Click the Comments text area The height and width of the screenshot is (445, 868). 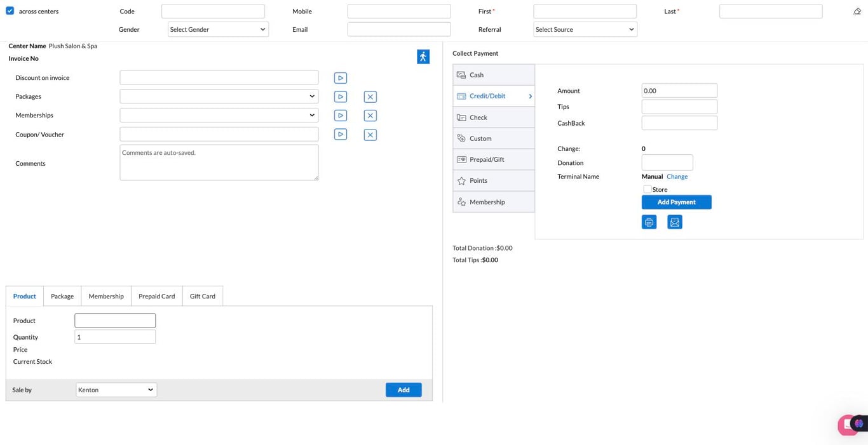(x=219, y=163)
